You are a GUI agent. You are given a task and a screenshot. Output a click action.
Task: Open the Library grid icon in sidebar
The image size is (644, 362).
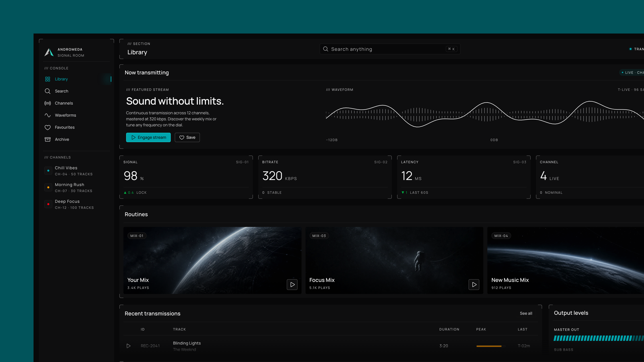(48, 79)
